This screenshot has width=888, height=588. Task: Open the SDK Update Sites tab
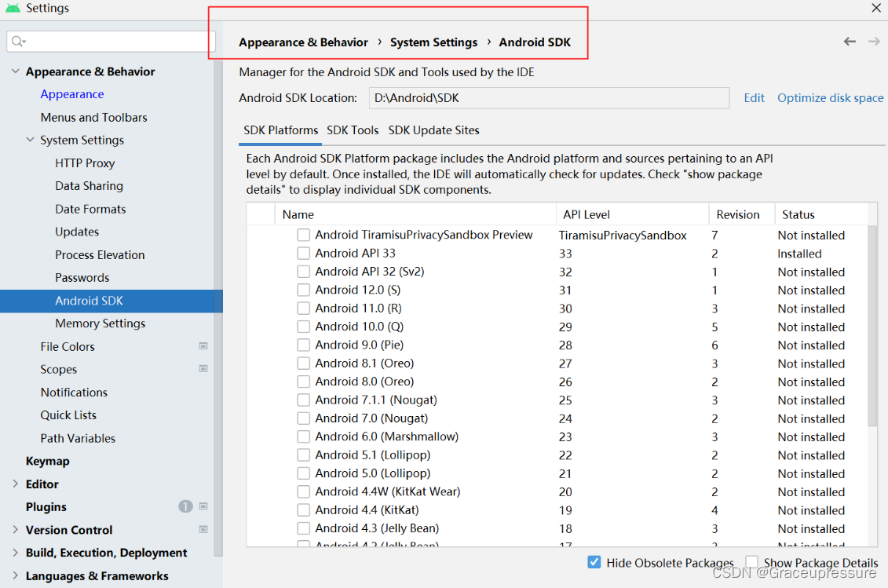434,130
